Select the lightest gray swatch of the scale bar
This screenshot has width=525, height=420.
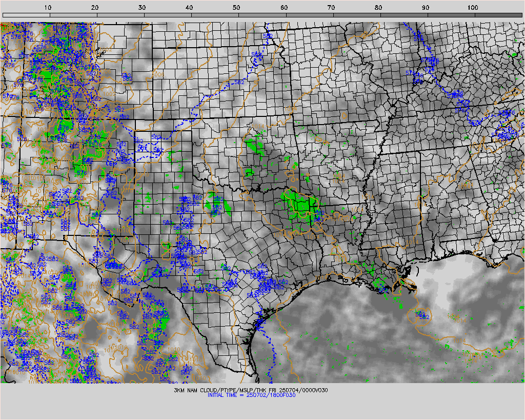pos(27,15)
